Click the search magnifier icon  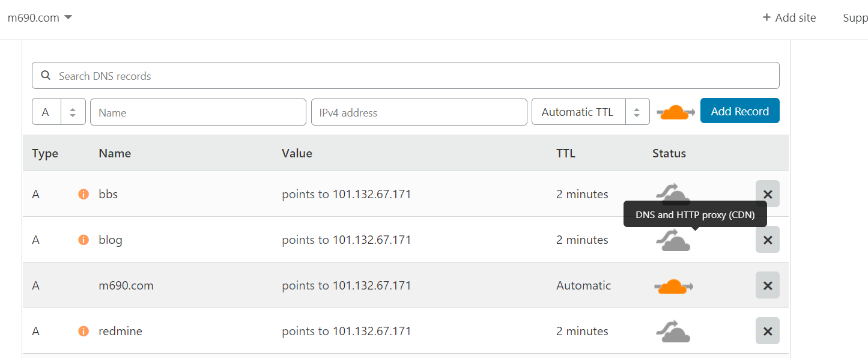coord(46,76)
